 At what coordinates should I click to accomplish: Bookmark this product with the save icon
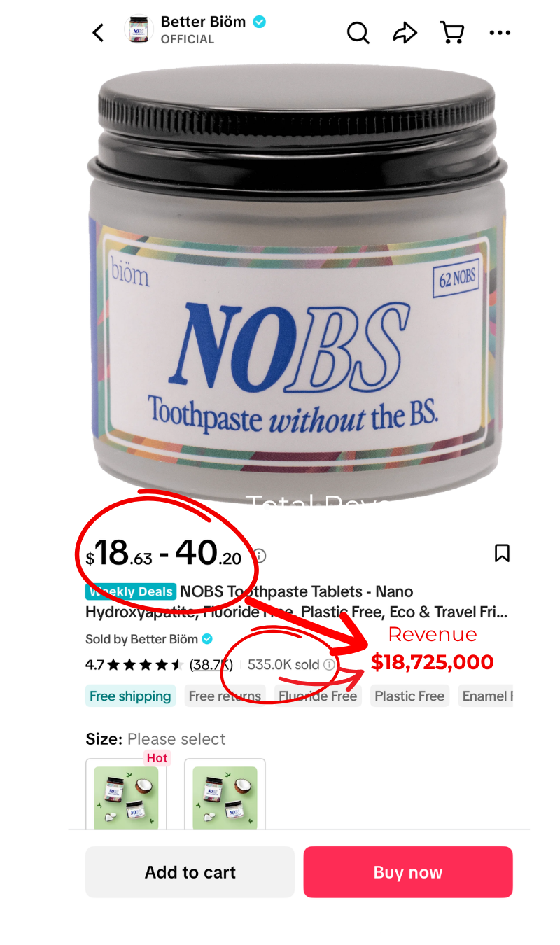tap(502, 553)
